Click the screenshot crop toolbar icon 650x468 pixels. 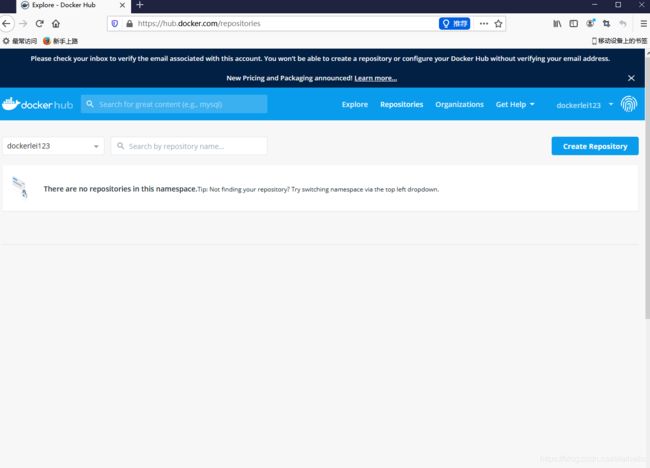pos(606,24)
